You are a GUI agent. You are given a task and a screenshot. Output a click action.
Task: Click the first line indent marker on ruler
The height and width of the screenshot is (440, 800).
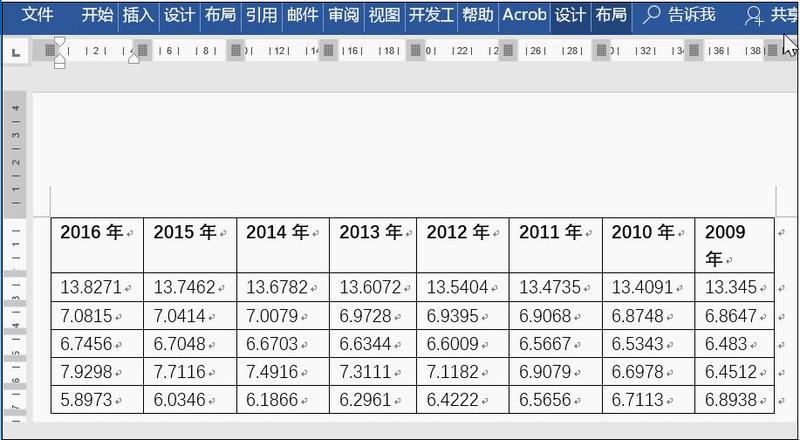point(60,41)
